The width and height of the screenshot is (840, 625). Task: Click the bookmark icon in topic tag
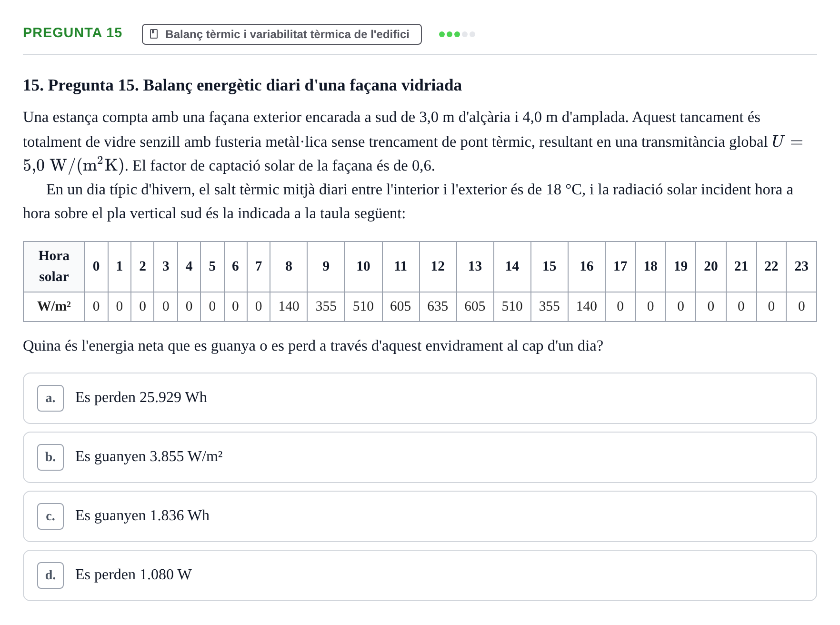click(x=154, y=34)
